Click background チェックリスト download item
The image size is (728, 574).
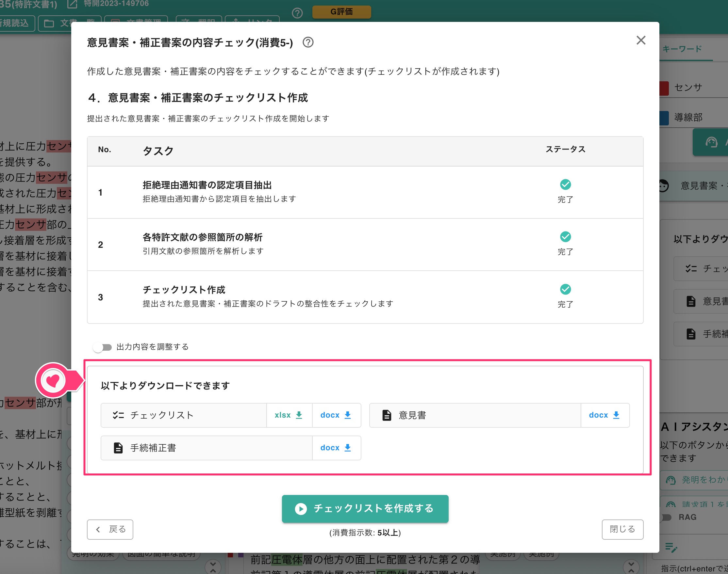tap(701, 269)
